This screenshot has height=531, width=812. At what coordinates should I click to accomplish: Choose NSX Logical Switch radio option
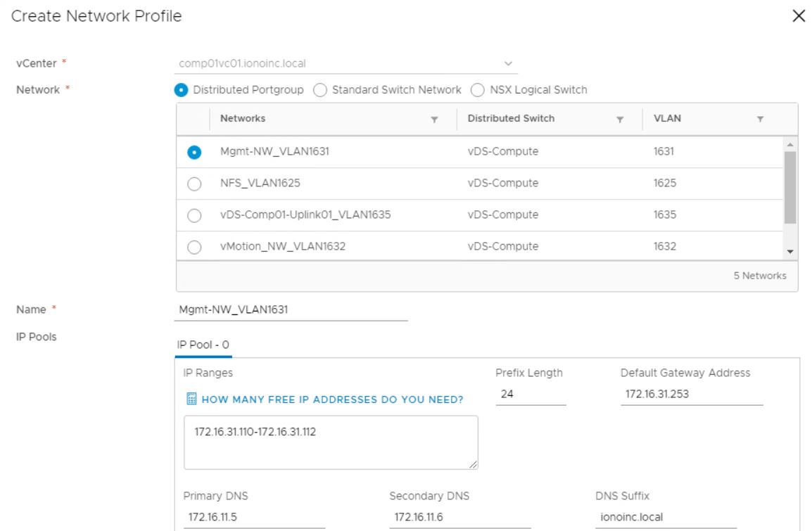point(477,90)
